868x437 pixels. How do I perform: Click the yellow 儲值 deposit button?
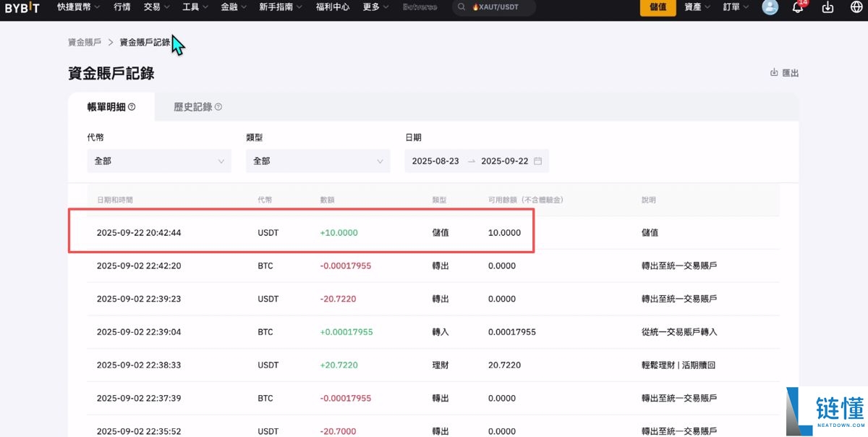coord(657,8)
